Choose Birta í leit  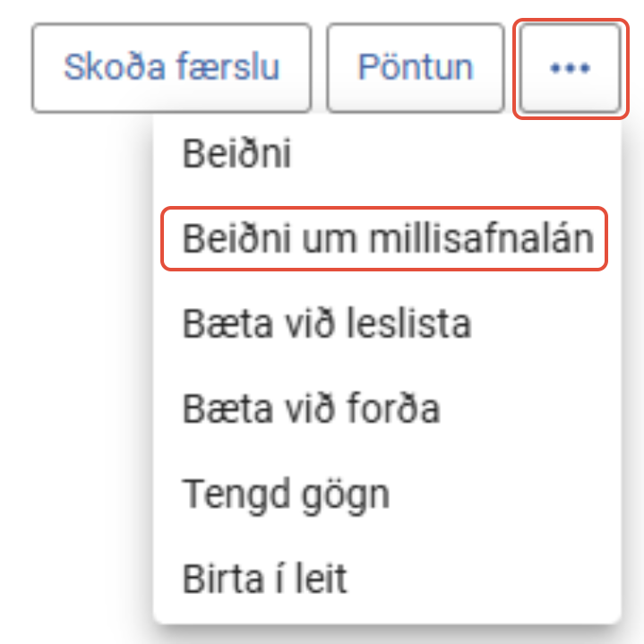pyautogui.click(x=265, y=578)
